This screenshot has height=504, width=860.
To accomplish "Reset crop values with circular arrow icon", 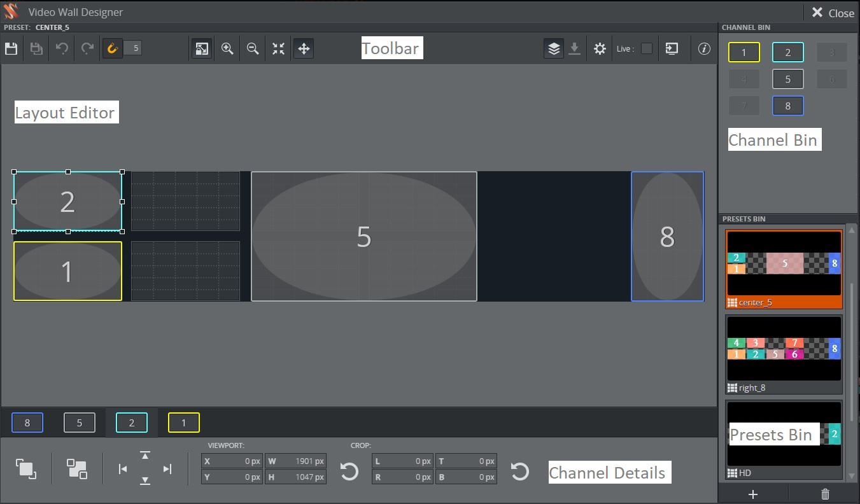I will click(519, 471).
